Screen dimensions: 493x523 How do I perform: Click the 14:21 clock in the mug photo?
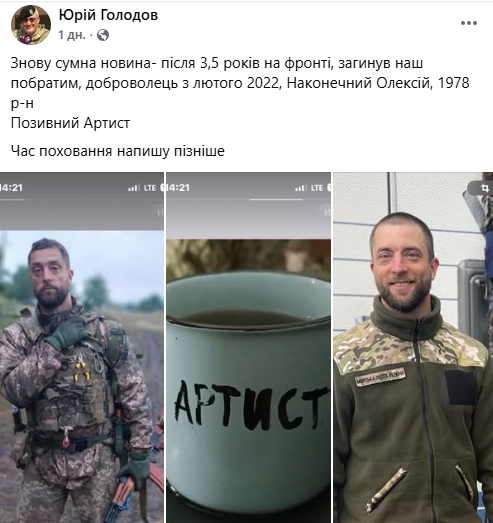tap(178, 188)
